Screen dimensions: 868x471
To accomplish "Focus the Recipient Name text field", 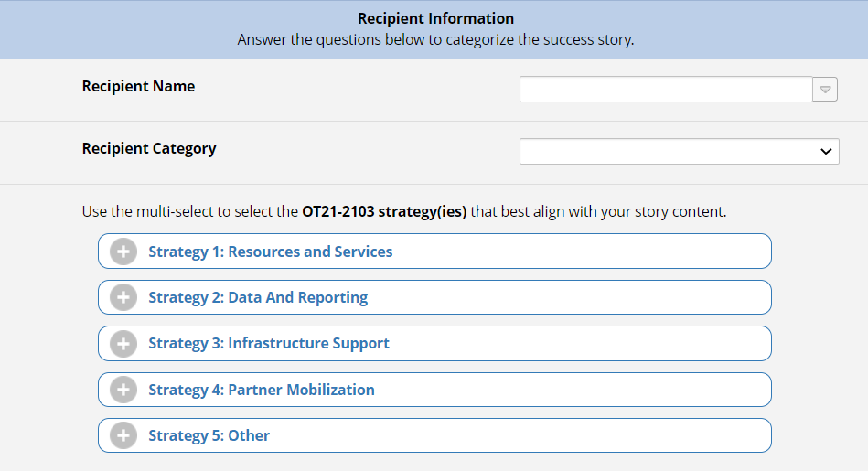I will pos(666,90).
